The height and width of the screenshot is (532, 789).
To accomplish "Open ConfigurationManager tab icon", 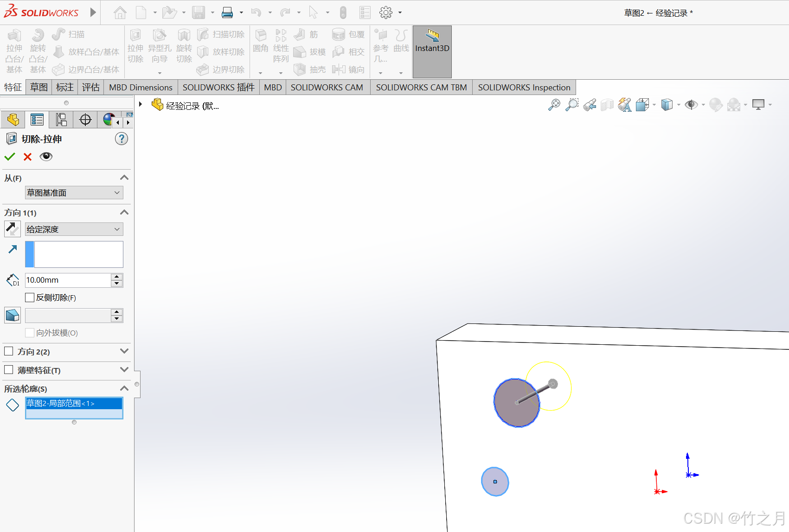I will click(61, 120).
